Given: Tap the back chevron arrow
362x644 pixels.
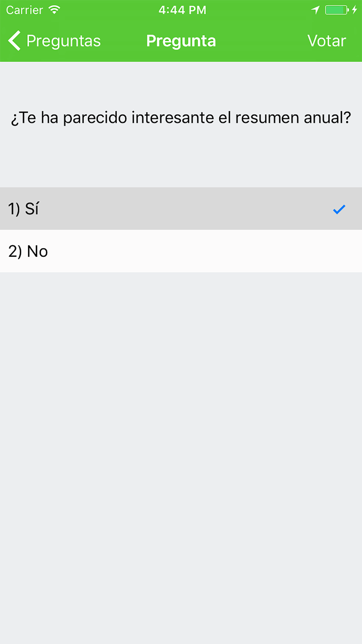Looking at the screenshot, I should point(14,41).
